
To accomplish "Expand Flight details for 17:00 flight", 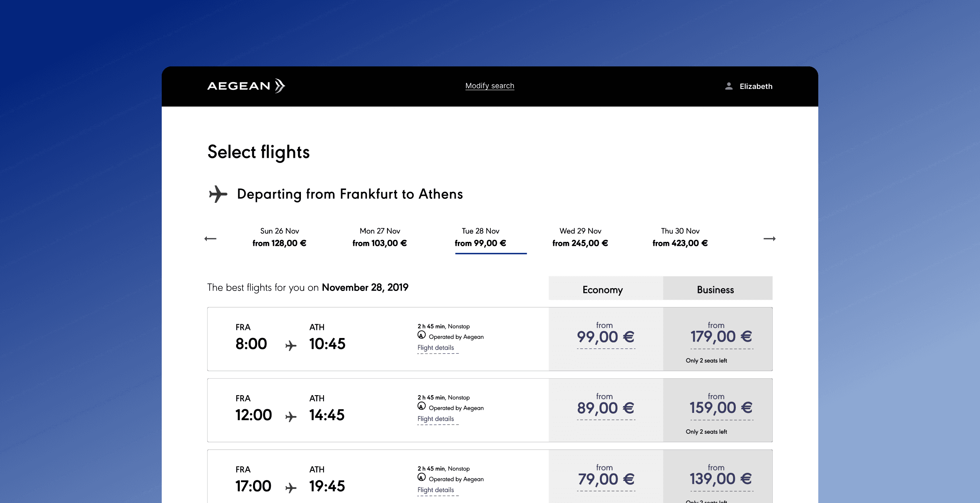I will click(436, 490).
